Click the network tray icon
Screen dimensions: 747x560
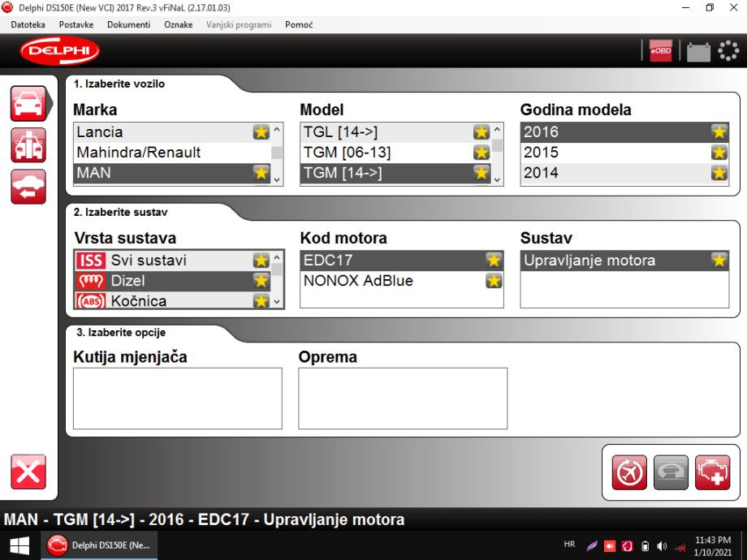click(680, 547)
